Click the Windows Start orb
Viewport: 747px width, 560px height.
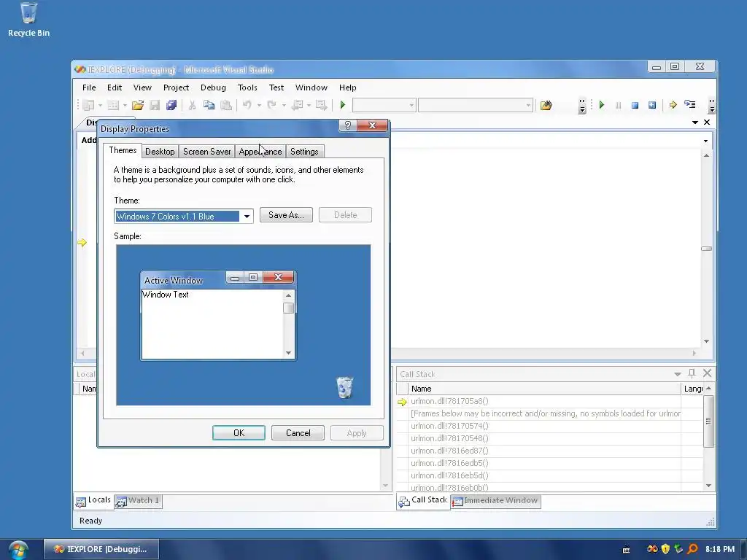pos(18,550)
